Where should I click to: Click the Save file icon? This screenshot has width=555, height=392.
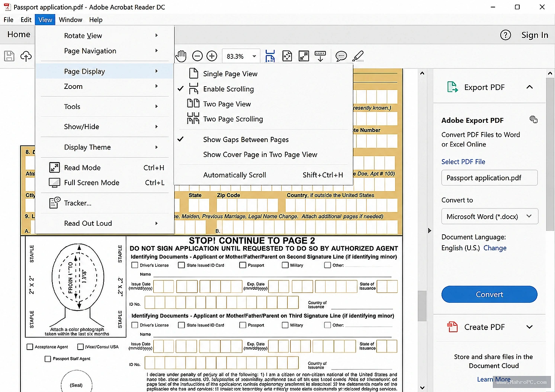point(9,56)
